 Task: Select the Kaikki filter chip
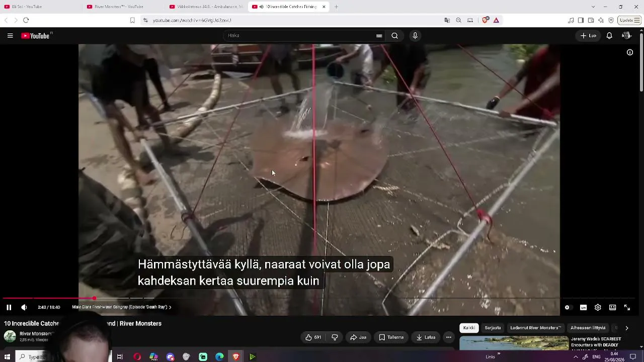469,328
